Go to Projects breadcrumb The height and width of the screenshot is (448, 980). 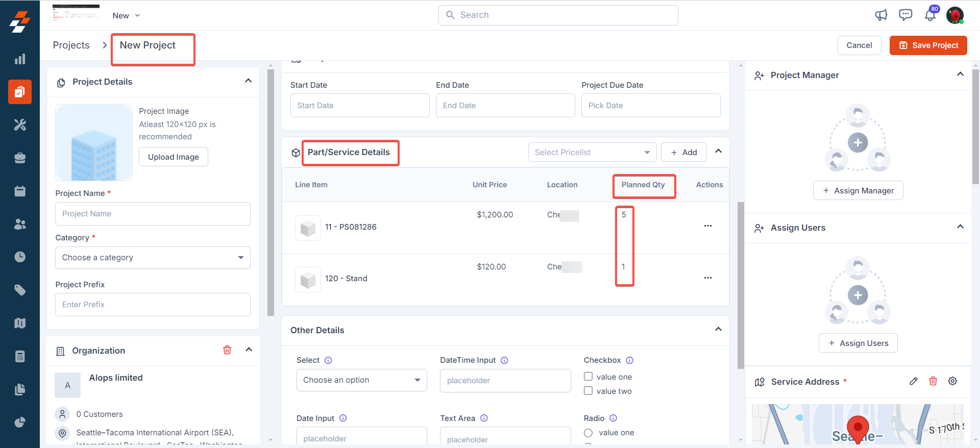pos(71,45)
